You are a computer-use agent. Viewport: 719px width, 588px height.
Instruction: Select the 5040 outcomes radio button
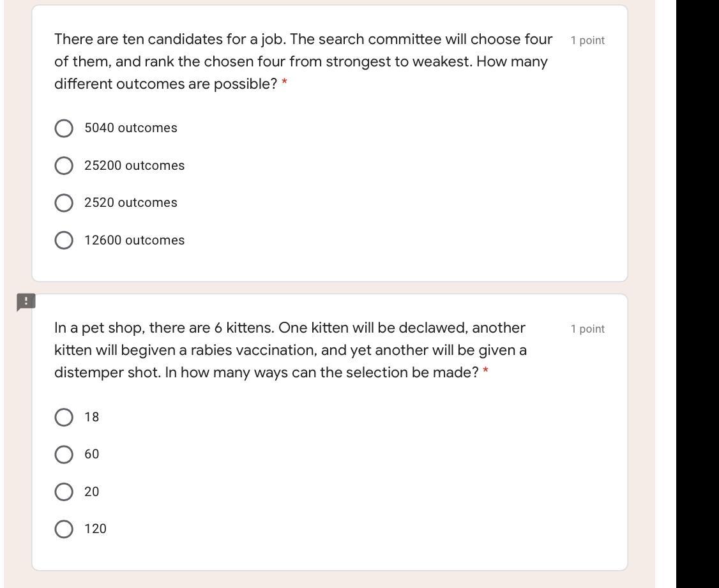point(64,128)
